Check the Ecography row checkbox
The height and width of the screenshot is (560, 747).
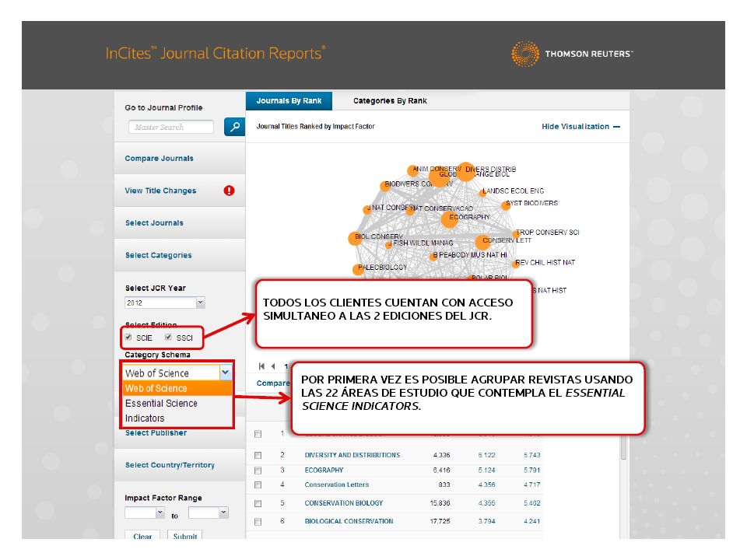coord(258,471)
